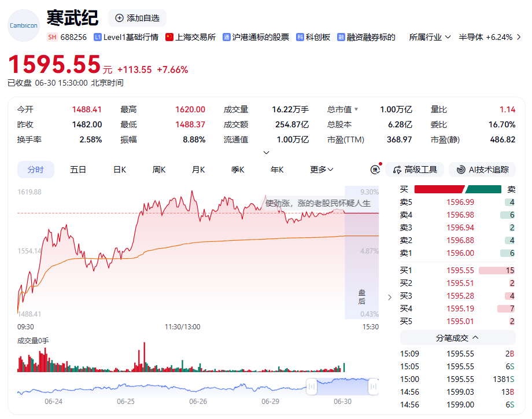The height and width of the screenshot is (419, 532).
Task: Add the stock via 添加自选 button
Action: pyautogui.click(x=137, y=18)
